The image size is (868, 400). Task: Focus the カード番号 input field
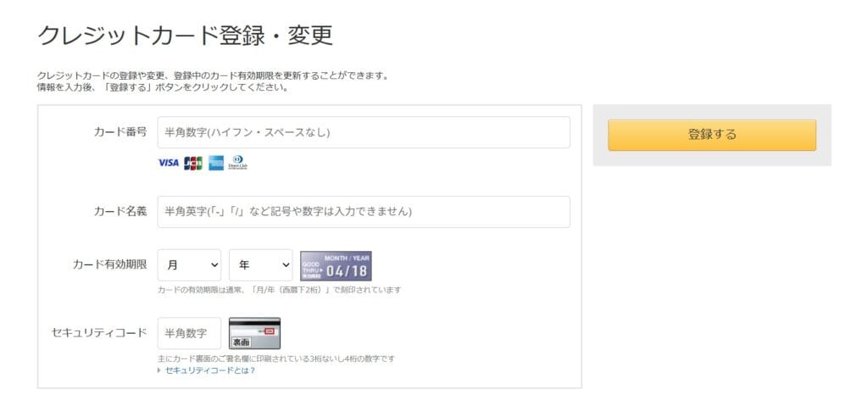(x=364, y=132)
